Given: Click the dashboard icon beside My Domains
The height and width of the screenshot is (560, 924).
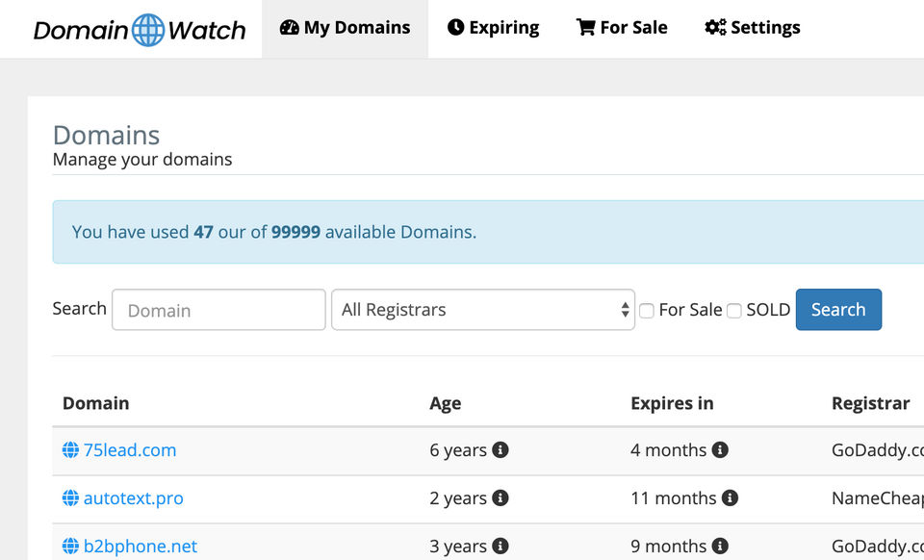Looking at the screenshot, I should pos(290,27).
